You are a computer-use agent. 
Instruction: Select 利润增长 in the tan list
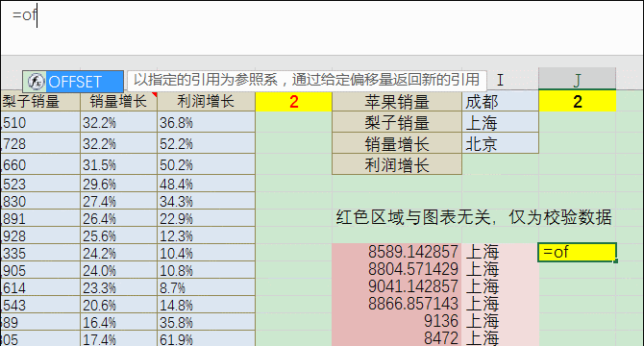397,164
